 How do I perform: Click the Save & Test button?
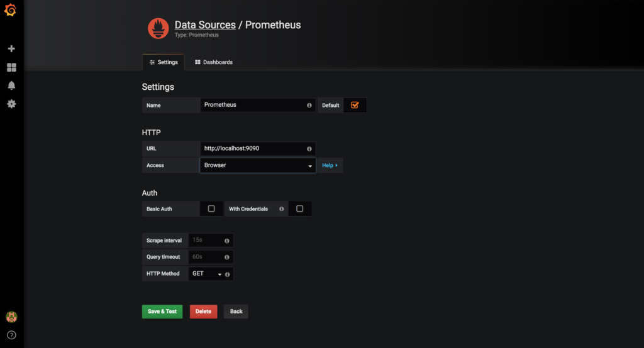[x=162, y=312]
